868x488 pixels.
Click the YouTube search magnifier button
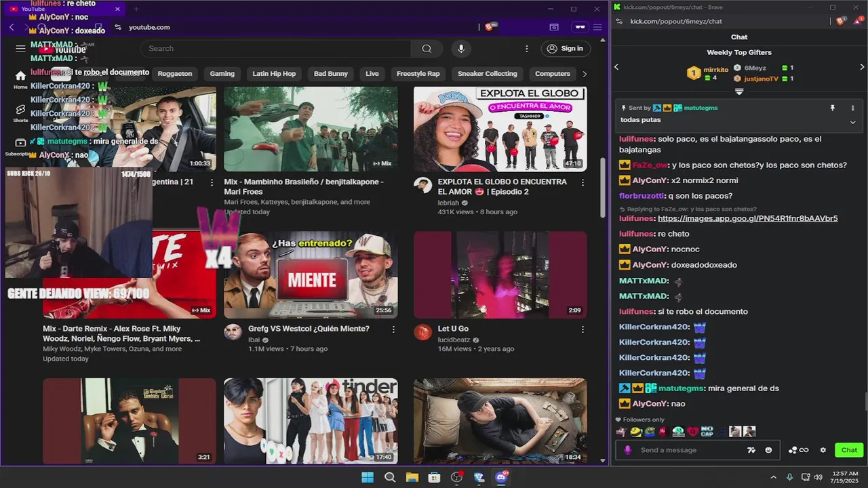coord(427,48)
